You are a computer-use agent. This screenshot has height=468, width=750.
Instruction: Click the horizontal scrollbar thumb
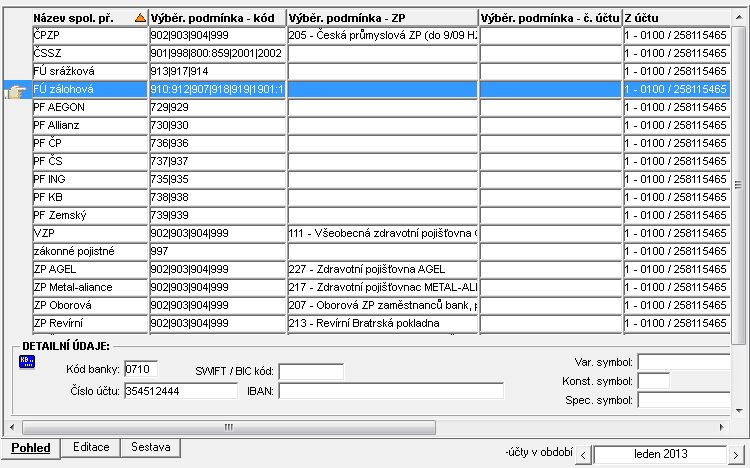(229, 427)
